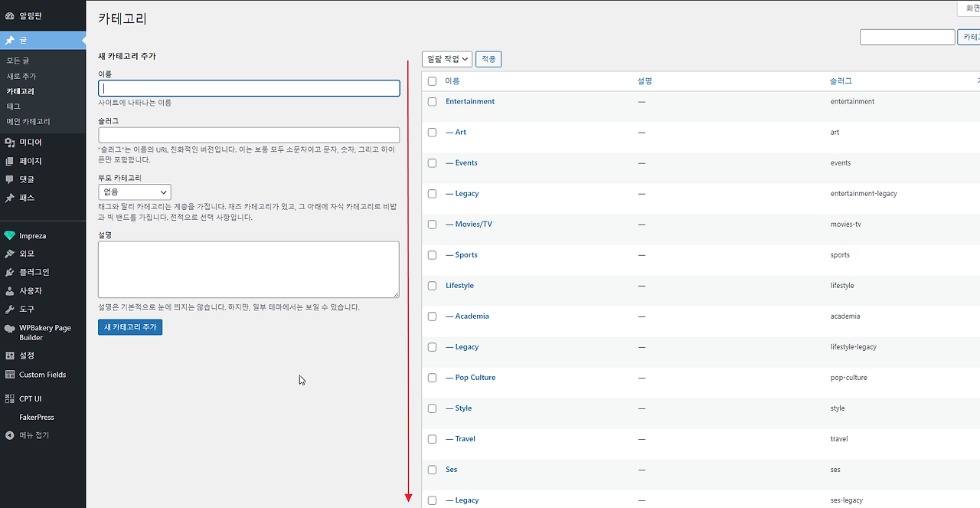The image size is (980, 508).
Task: Open the CPT UI icon
Action: coord(10,398)
